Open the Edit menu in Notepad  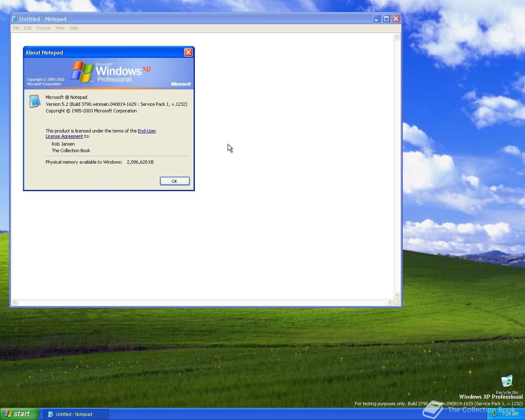(28, 28)
